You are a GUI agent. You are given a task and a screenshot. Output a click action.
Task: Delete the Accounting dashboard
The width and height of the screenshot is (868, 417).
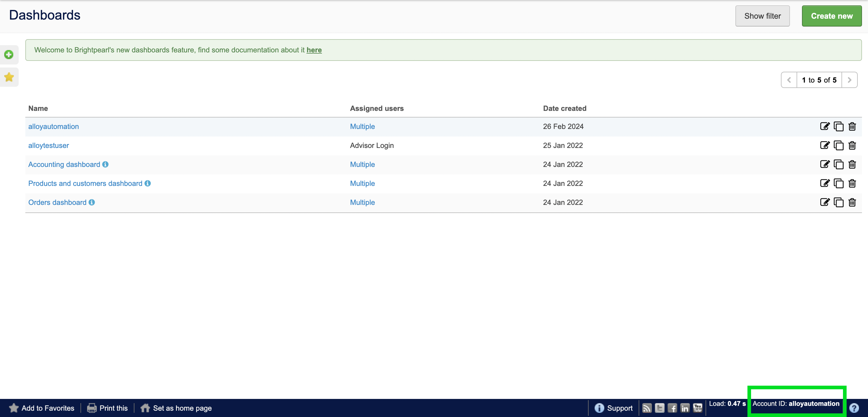(852, 165)
